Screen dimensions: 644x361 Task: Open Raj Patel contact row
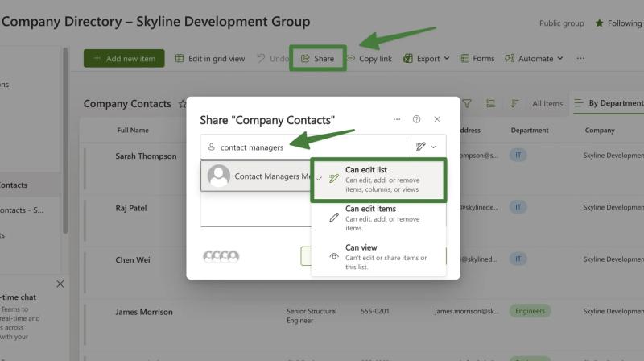[x=131, y=208]
